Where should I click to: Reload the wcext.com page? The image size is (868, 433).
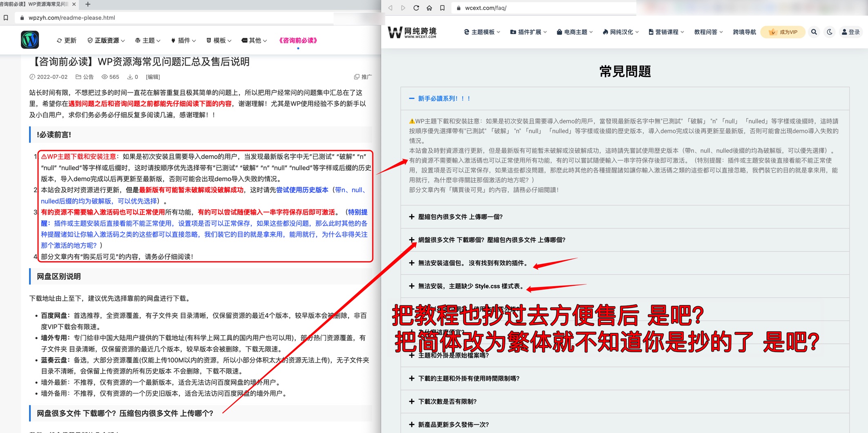[416, 8]
